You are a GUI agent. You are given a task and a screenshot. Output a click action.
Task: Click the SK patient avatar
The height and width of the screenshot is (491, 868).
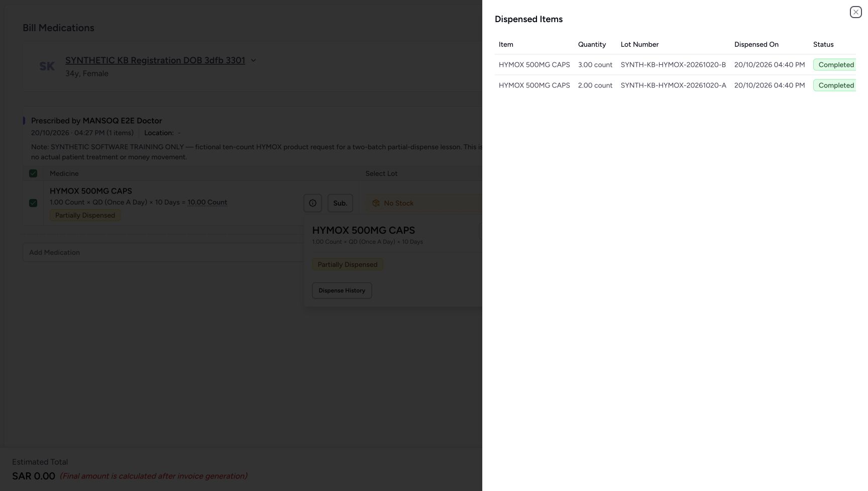47,66
